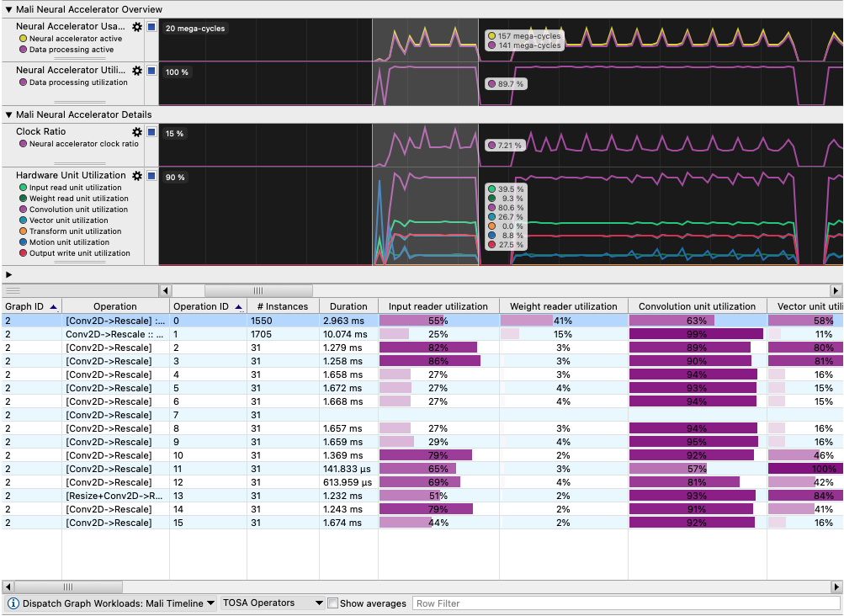Toggle Transform unit utilization legend swatch
The width and height of the screenshot is (844, 616).
click(x=24, y=231)
